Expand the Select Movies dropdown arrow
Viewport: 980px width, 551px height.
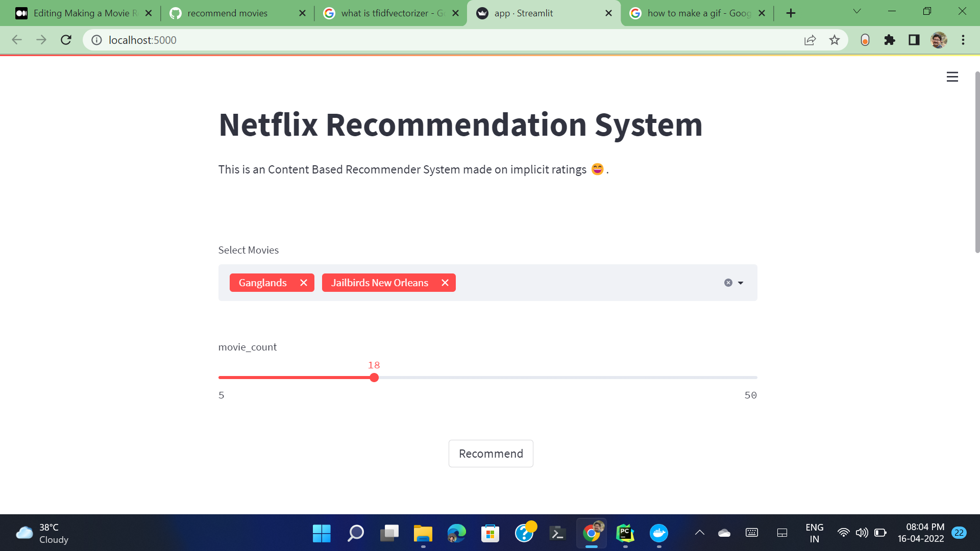pos(741,282)
